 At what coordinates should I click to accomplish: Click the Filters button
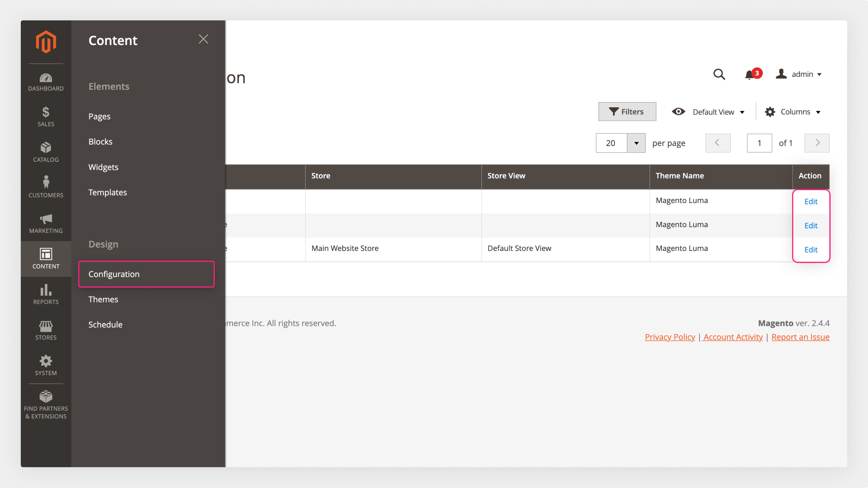pos(627,111)
